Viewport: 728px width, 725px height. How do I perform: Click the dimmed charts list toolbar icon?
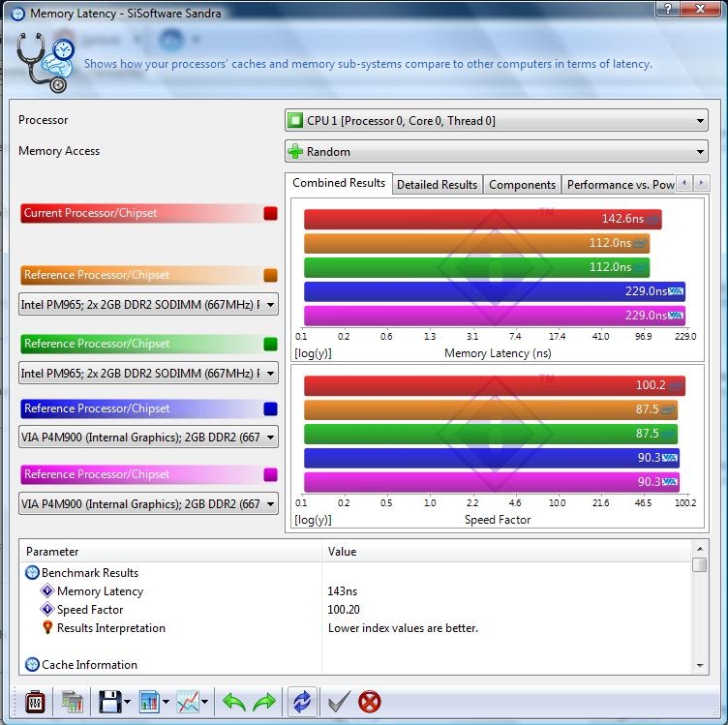click(72, 703)
